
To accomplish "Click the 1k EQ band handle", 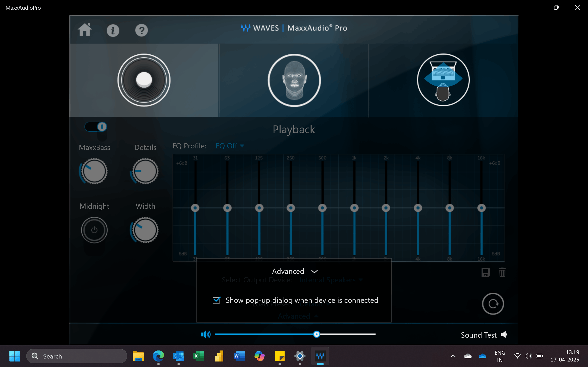I will click(x=354, y=208).
